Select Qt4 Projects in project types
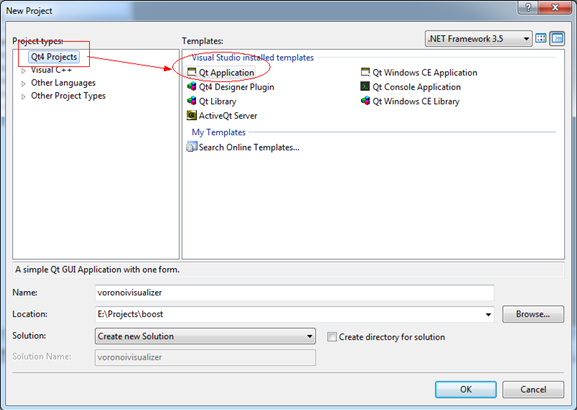 click(54, 57)
